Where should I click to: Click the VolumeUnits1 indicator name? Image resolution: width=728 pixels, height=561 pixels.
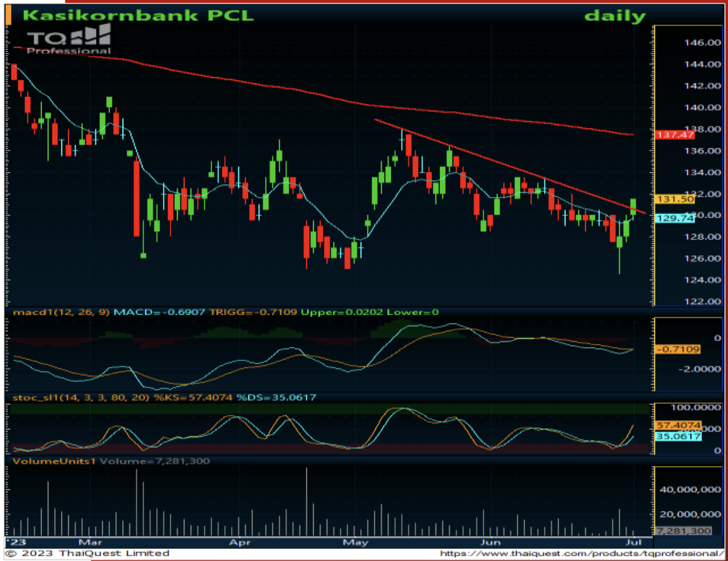coord(54,461)
